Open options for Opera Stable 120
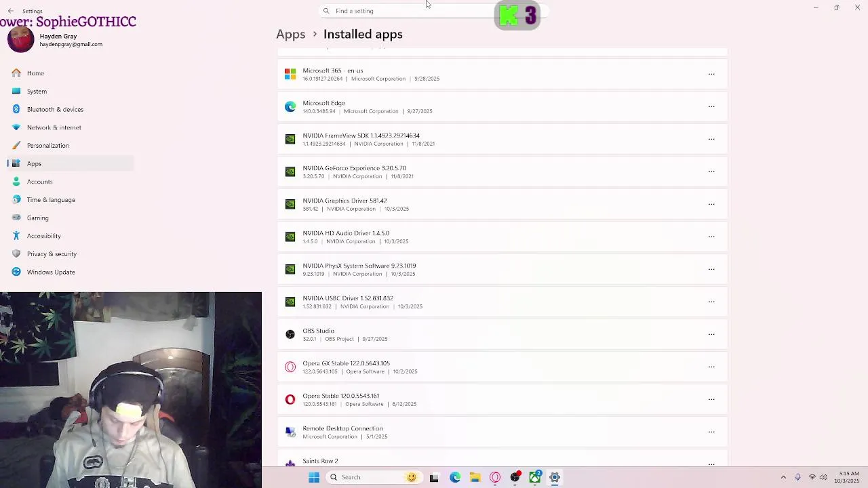This screenshot has height=488, width=868. click(711, 399)
